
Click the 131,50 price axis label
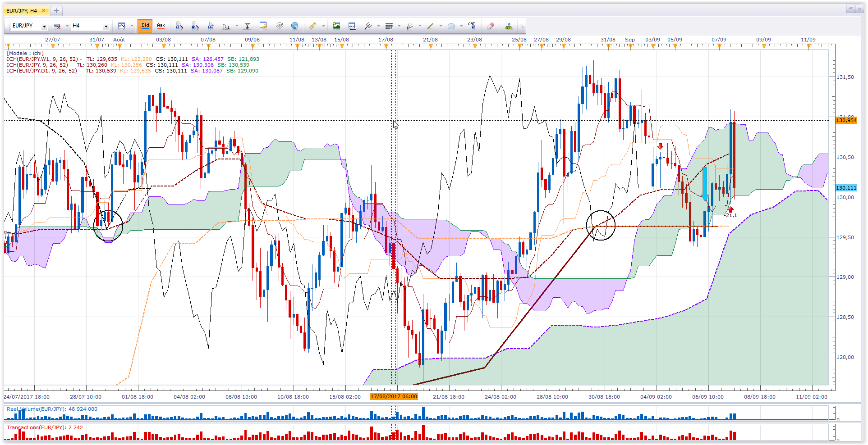click(x=845, y=77)
